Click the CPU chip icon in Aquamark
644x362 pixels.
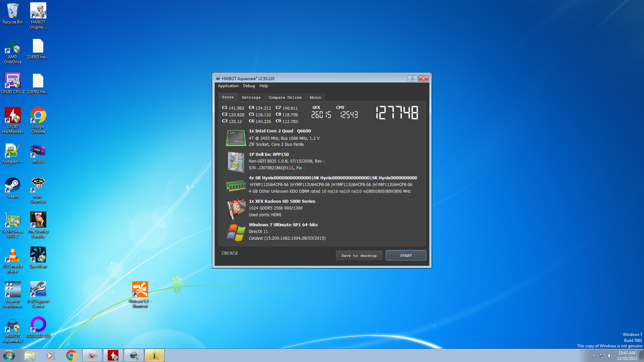[236, 138]
